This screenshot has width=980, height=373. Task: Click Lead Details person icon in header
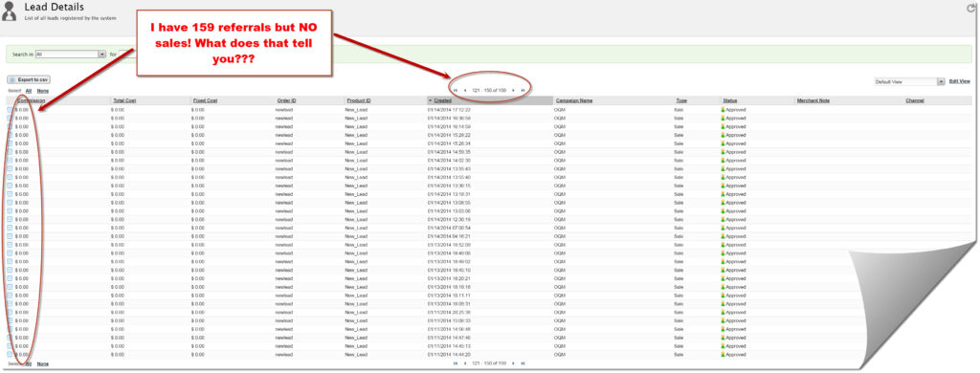tap(10, 11)
